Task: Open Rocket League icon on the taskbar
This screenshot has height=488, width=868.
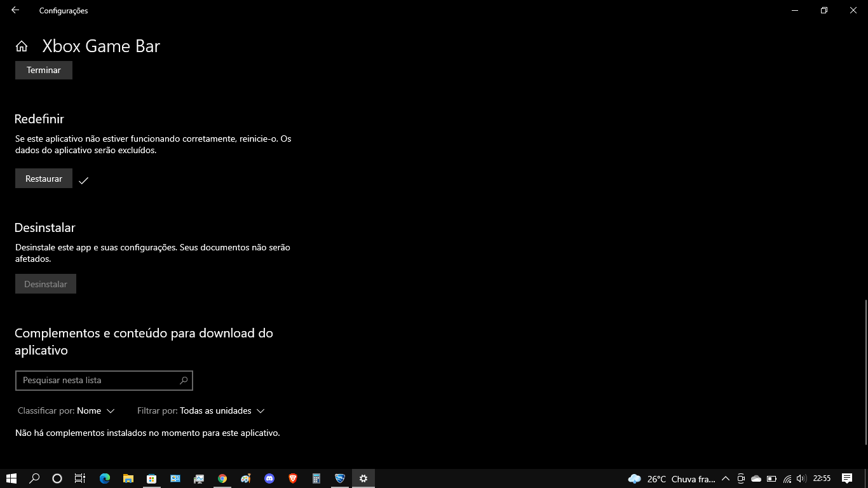Action: coord(340,478)
